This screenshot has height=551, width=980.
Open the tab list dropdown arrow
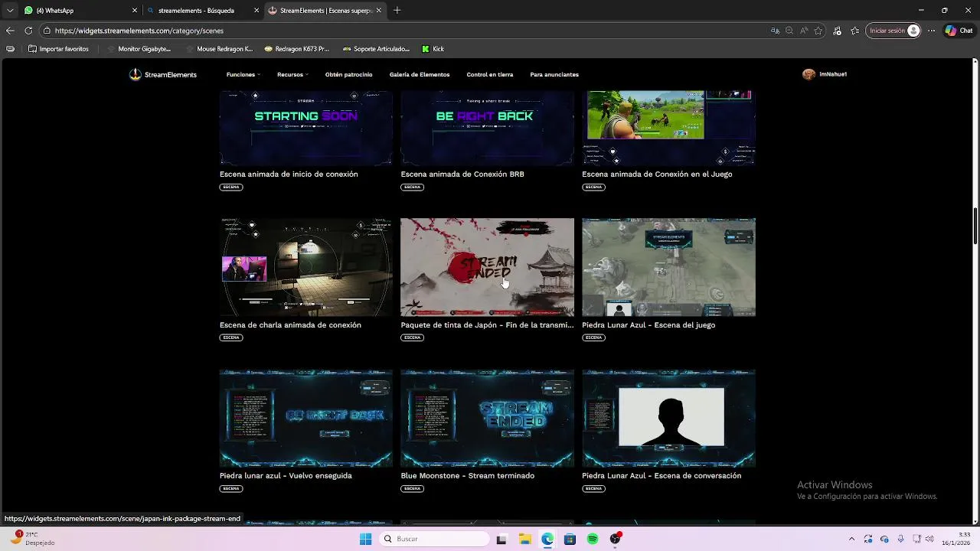[10, 10]
